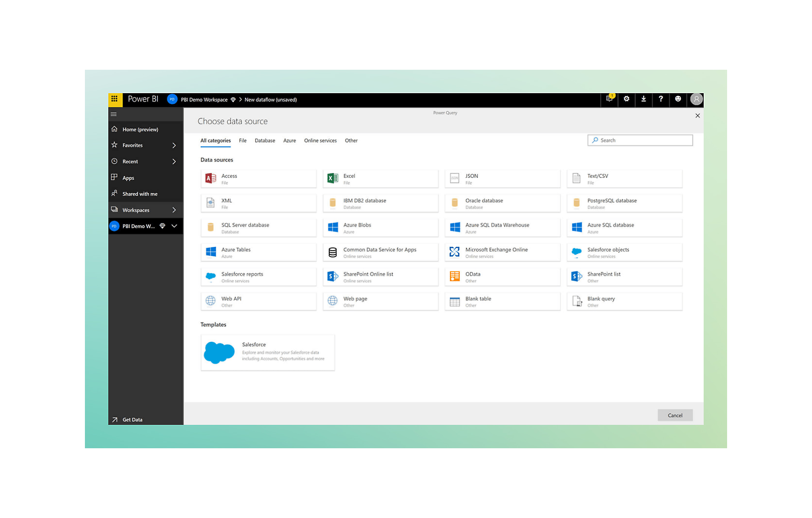812x518 pixels.
Task: Choose the OData source
Action: pos(502,277)
